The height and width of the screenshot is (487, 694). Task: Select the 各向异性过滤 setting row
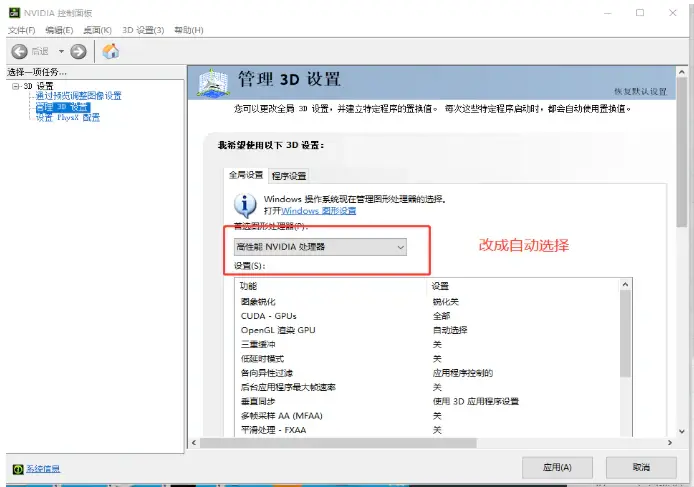[428, 373]
